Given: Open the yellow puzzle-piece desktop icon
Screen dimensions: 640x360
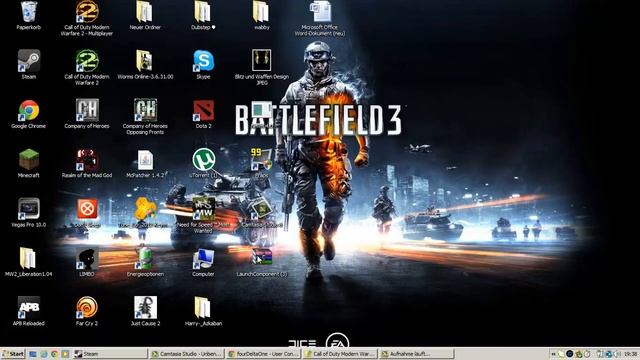Looking at the screenshot, I should pos(145,209).
